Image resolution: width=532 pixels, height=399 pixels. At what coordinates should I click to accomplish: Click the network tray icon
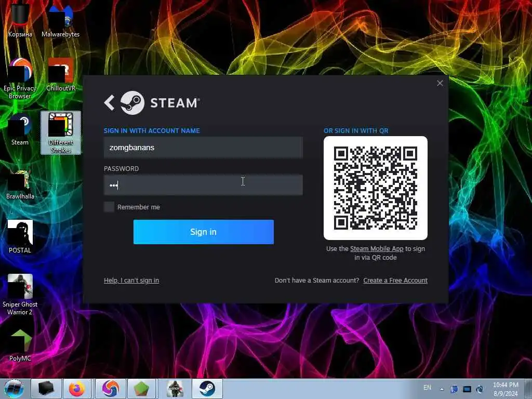(467, 389)
